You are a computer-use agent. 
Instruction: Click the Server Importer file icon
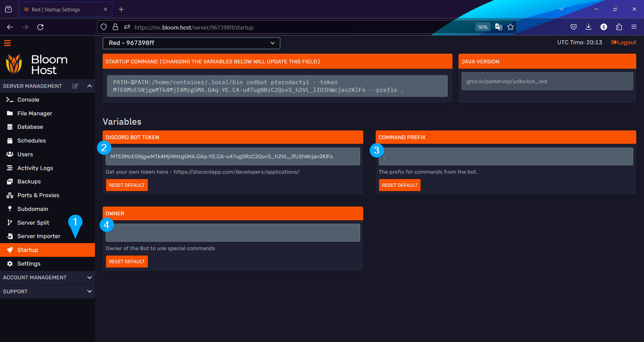click(x=10, y=236)
